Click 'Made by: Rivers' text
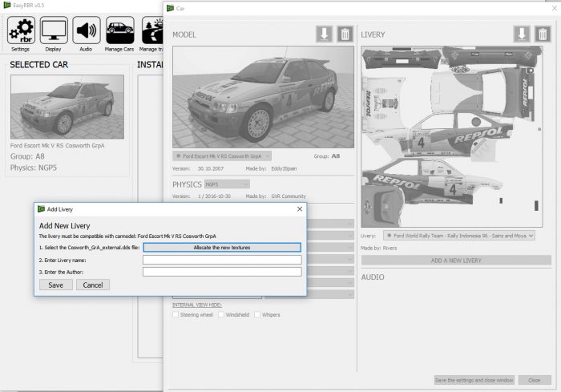This screenshot has width=561, height=392. click(378, 248)
